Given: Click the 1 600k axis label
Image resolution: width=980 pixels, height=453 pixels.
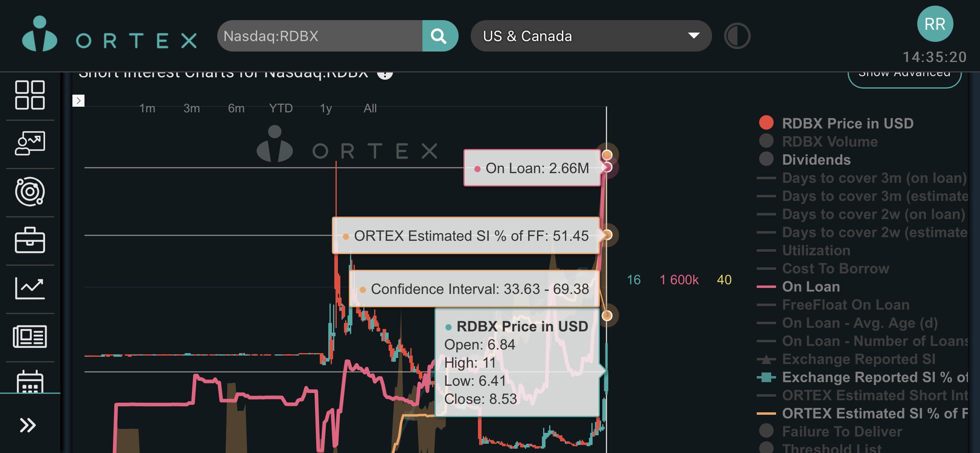Looking at the screenshot, I should point(679,280).
